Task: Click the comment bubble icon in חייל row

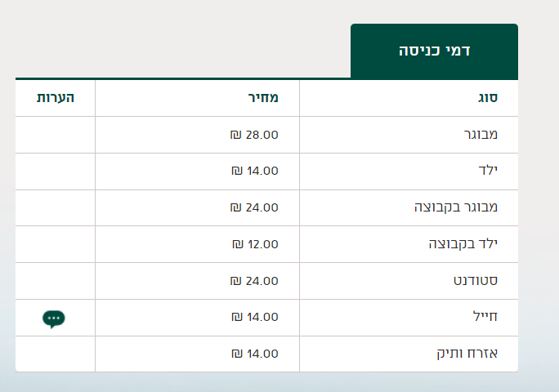Action: pyautogui.click(x=54, y=318)
